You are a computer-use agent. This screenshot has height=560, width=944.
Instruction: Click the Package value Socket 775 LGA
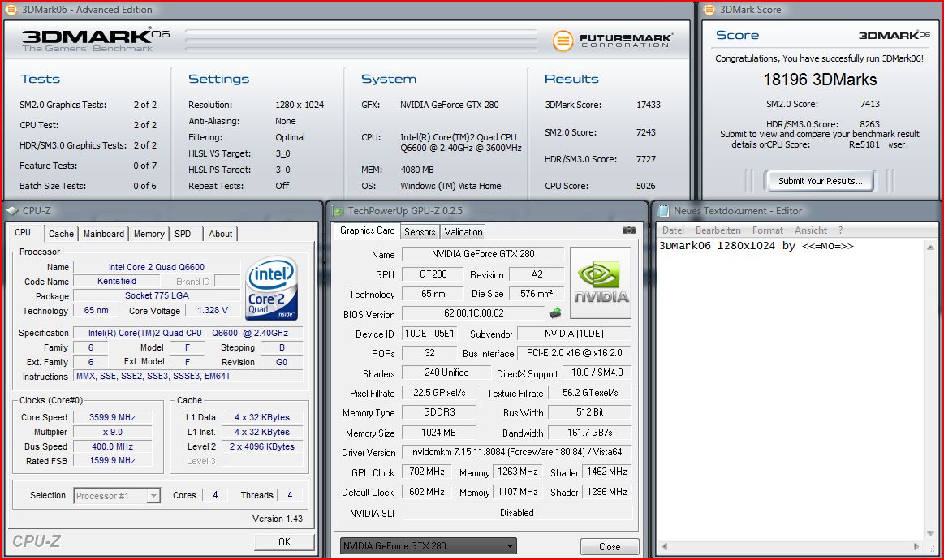(x=157, y=295)
